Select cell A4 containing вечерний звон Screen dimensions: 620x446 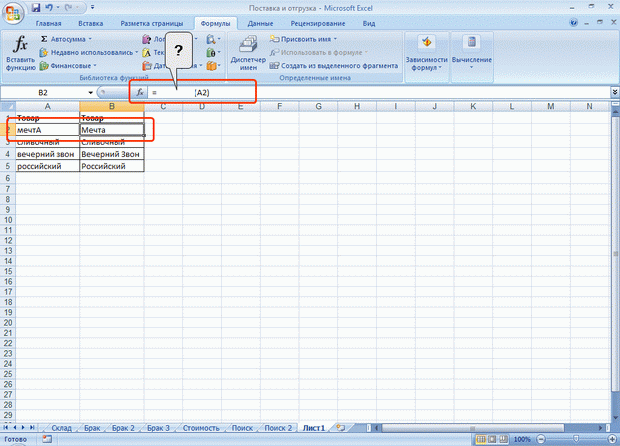[x=47, y=154]
